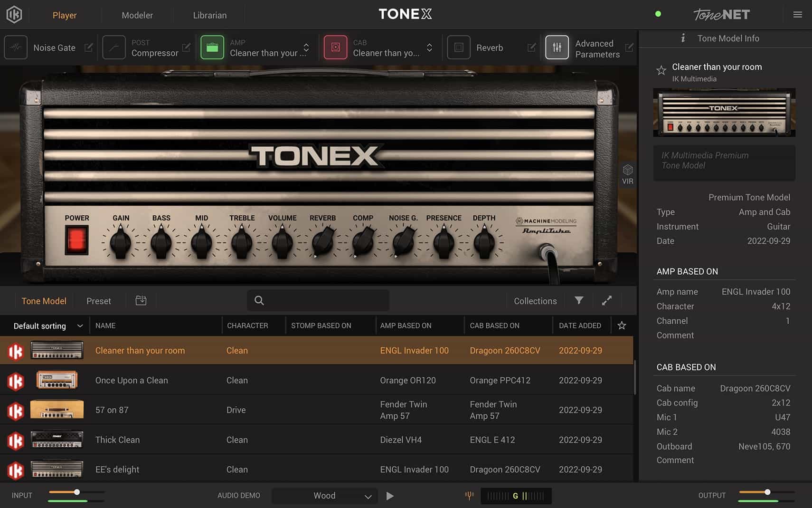Open Compressor edit popout icon

point(187,48)
